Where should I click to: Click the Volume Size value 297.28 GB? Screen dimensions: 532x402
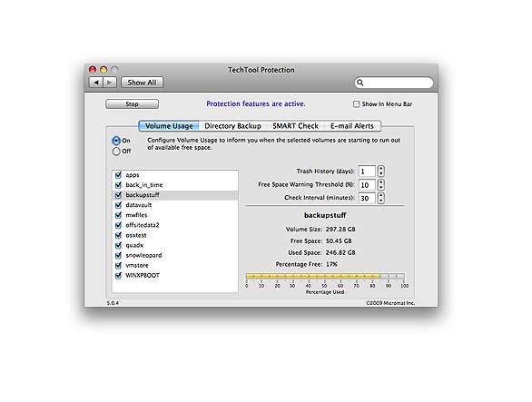click(340, 230)
